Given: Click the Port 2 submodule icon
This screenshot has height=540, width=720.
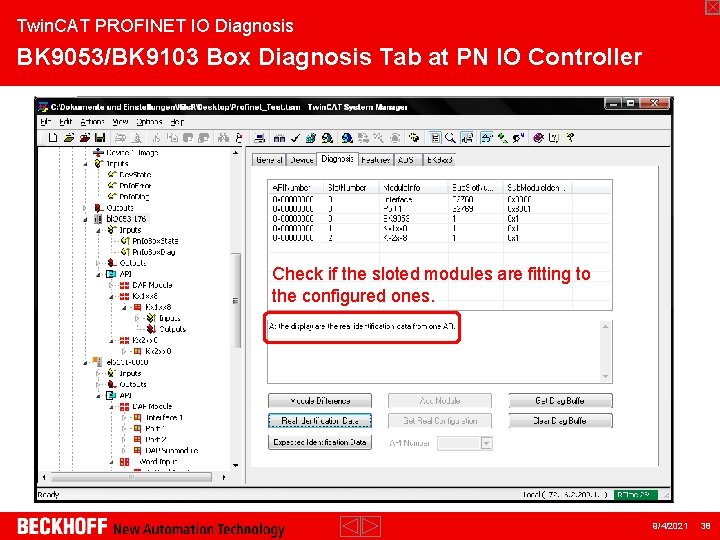Looking at the screenshot, I should pos(137,439).
